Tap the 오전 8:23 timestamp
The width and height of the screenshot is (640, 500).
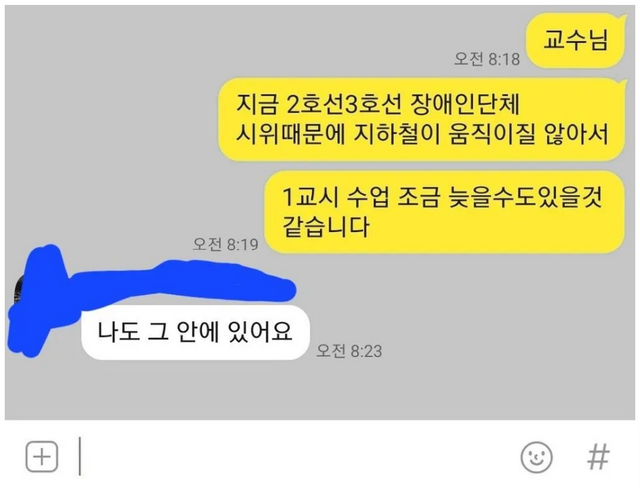pyautogui.click(x=349, y=351)
